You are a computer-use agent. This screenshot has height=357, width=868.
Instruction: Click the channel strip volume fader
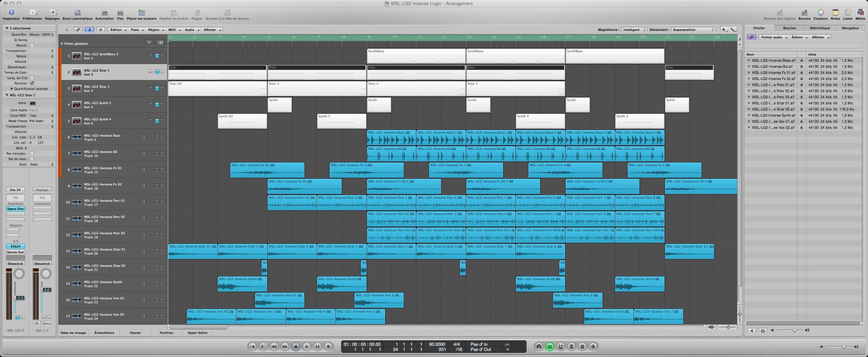tap(20, 298)
